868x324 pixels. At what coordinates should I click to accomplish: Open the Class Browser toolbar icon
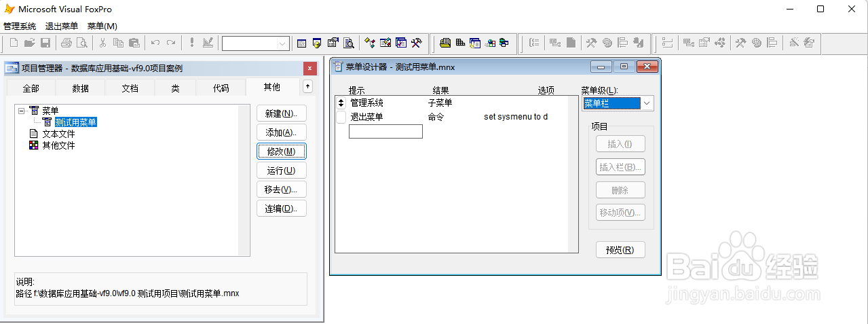point(370,43)
